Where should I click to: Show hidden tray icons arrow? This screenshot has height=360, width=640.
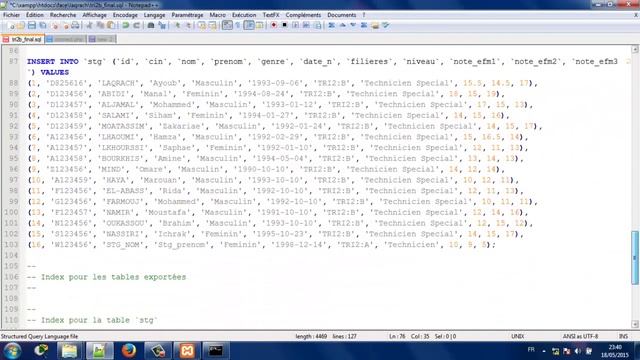pos(544,351)
